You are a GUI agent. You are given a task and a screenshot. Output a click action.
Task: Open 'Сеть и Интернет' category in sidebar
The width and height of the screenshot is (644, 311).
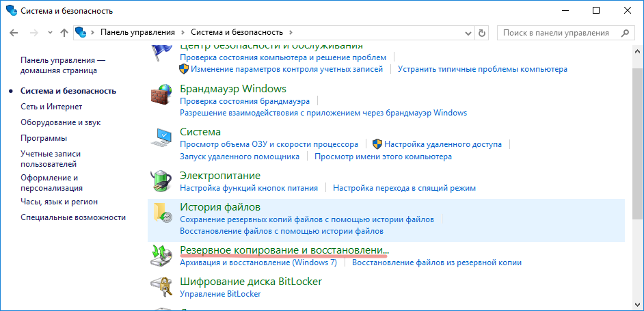[x=51, y=107]
